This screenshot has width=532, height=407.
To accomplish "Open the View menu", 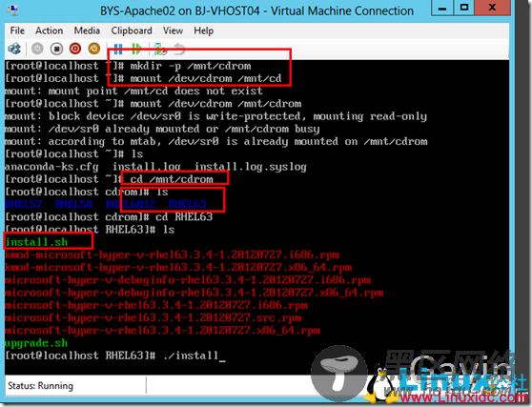I will 173,31.
